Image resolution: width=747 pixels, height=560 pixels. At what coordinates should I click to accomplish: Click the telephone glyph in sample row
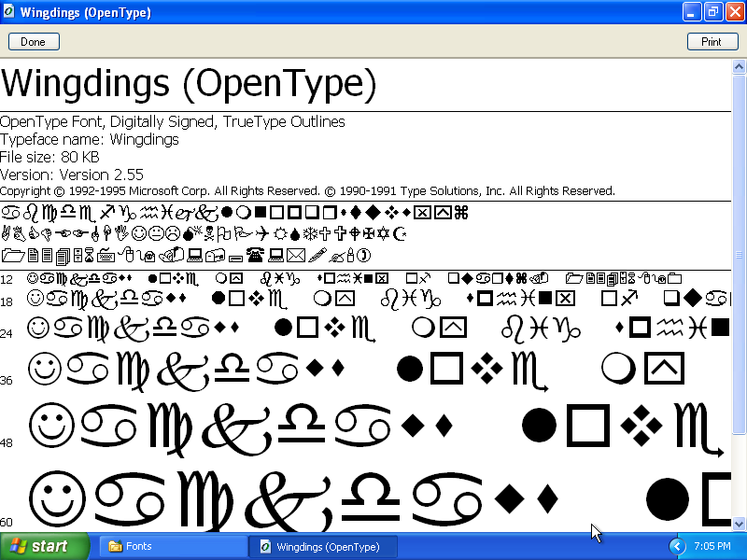coord(255,255)
